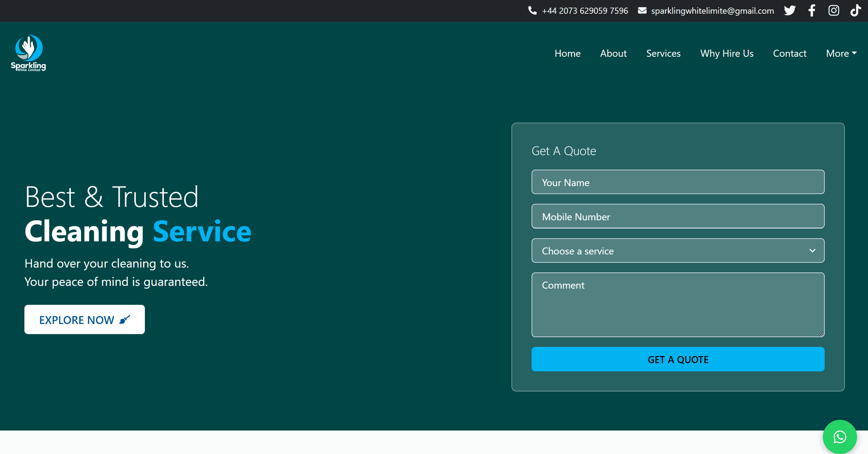The image size is (868, 454).
Task: Click the chevron on the service selector
Action: click(813, 251)
